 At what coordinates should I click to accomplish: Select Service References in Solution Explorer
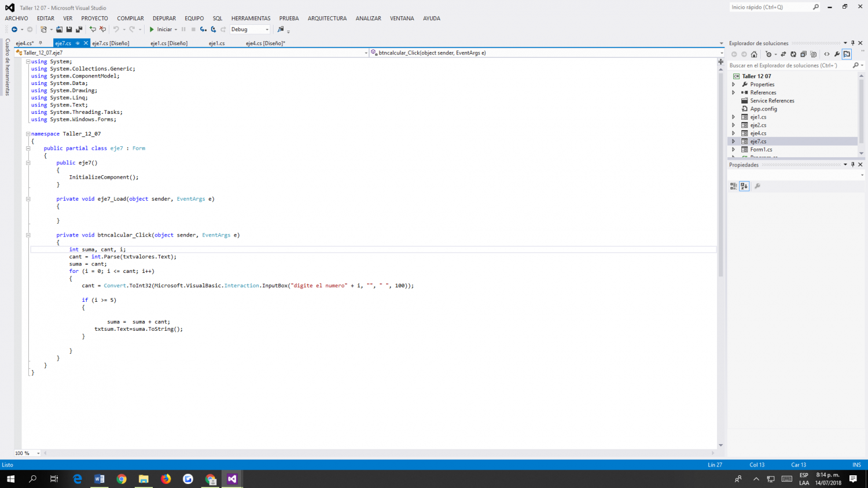[x=772, y=101]
